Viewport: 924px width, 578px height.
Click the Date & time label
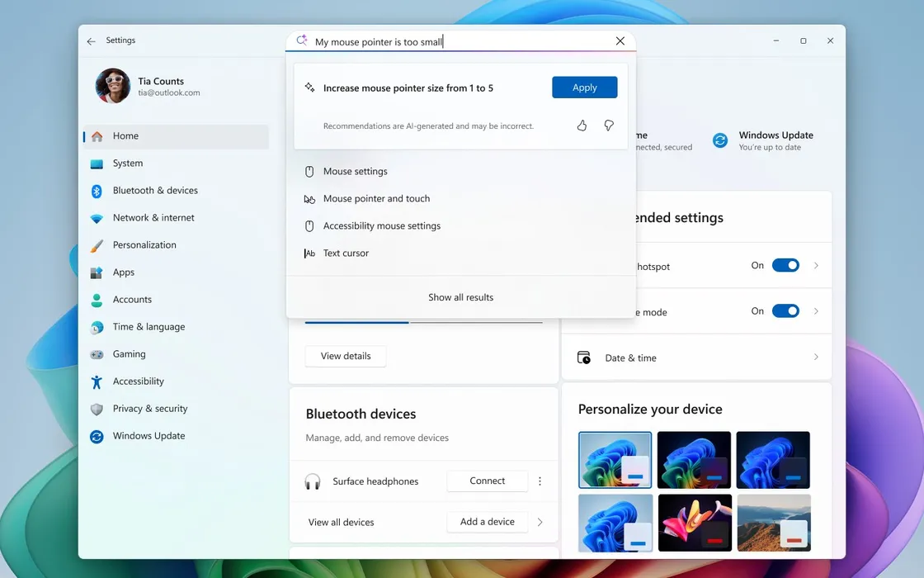630,358
